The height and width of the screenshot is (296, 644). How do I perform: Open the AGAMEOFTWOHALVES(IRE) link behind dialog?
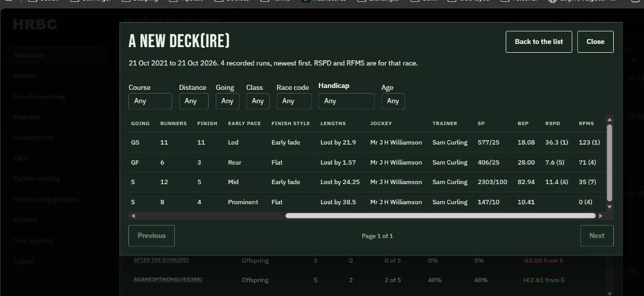tap(168, 280)
